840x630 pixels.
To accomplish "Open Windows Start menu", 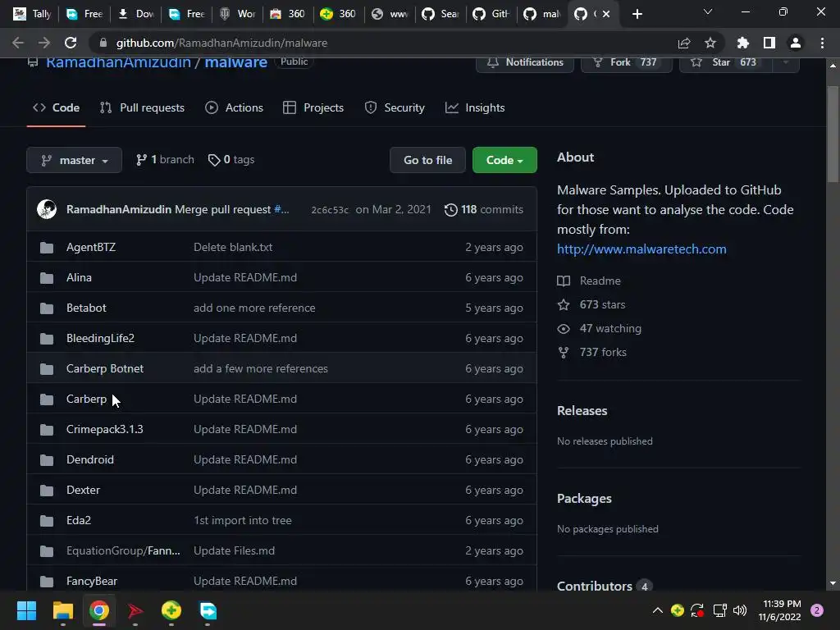I will (26, 610).
